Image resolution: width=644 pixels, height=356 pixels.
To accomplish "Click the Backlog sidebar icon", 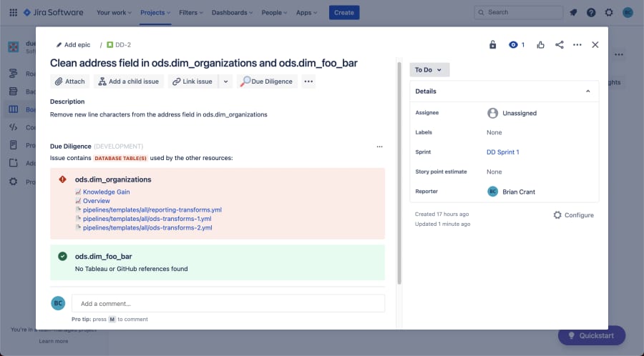I will click(13, 91).
